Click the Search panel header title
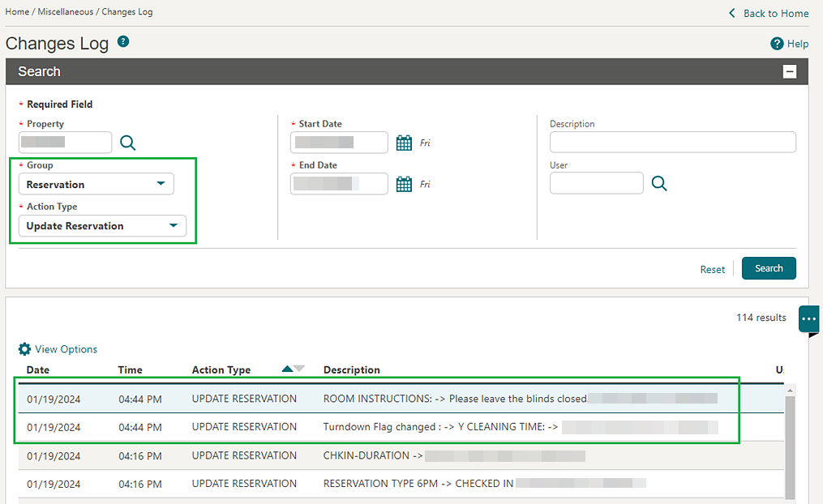This screenshot has height=504, width=823. [40, 71]
